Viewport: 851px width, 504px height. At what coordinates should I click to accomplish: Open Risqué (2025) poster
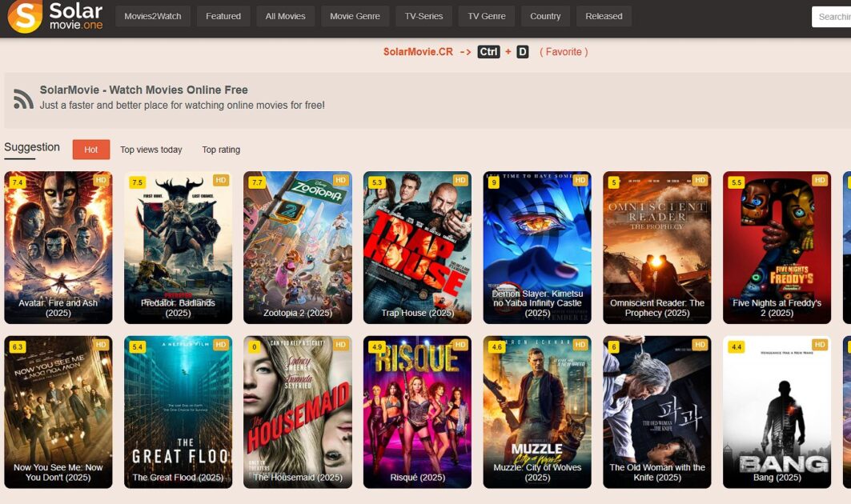coord(417,412)
